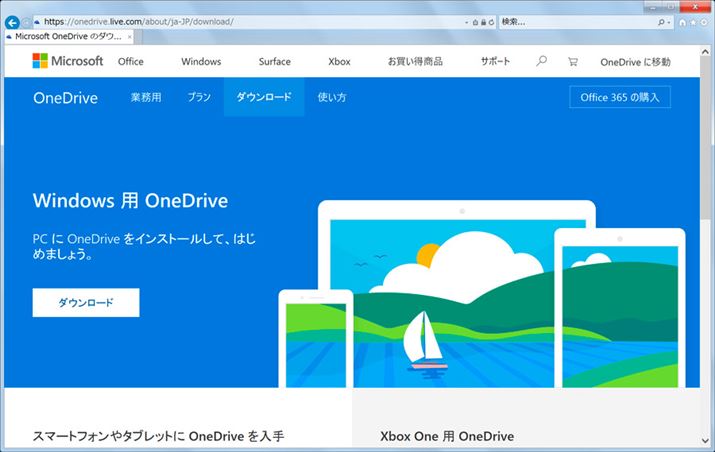
Task: Open the Windows menu item
Action: (201, 62)
